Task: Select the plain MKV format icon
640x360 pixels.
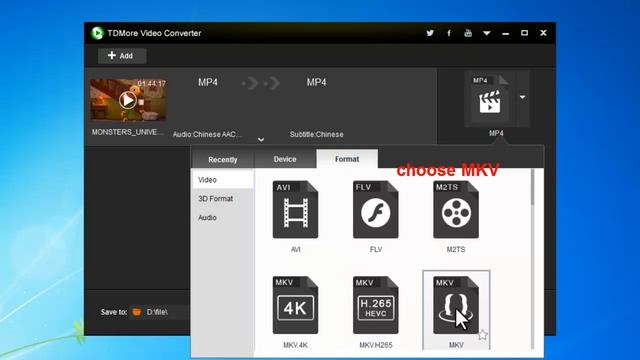Action: click(x=456, y=305)
